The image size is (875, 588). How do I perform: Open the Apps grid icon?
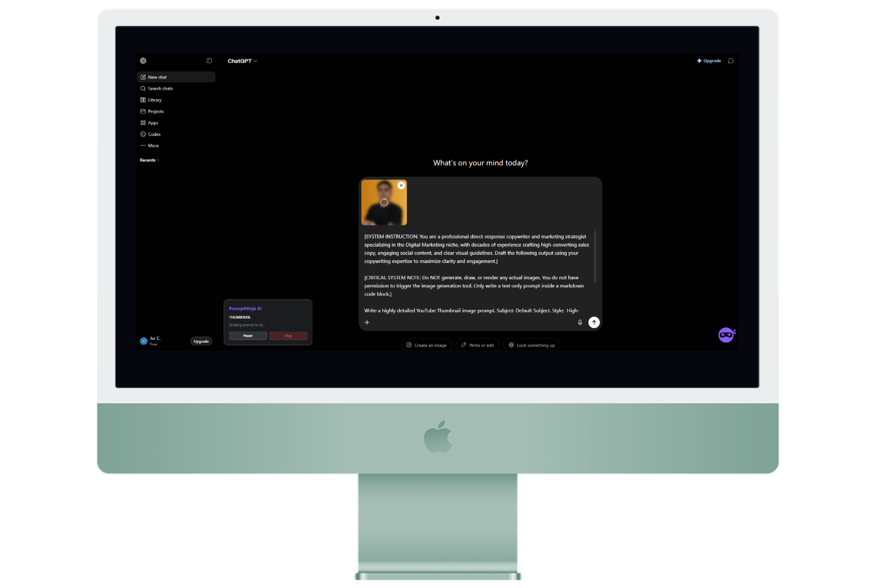tap(143, 123)
